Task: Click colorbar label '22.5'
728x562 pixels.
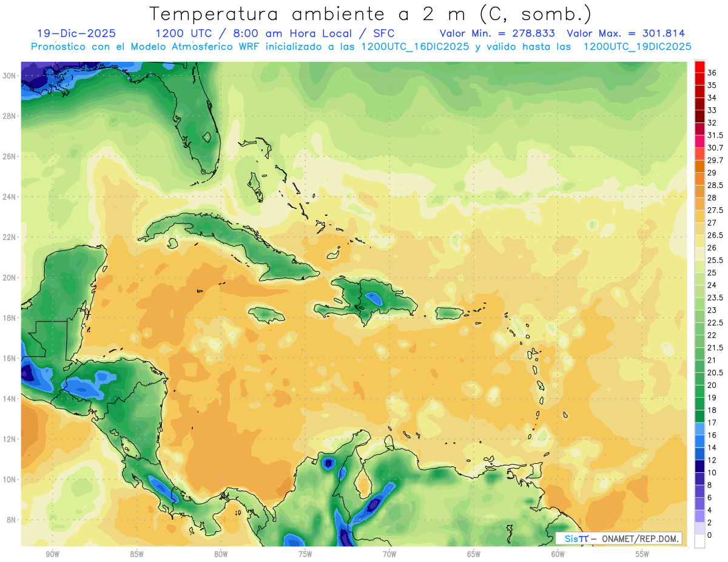Action: [x=715, y=323]
